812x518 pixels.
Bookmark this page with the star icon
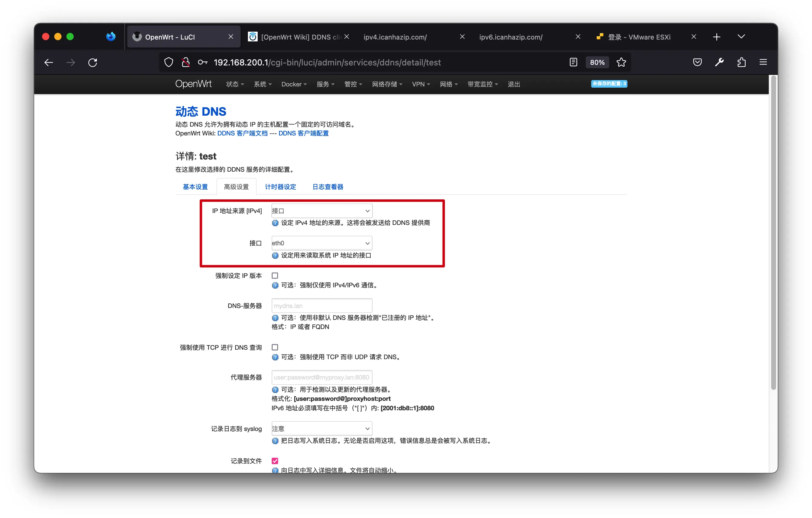point(621,62)
